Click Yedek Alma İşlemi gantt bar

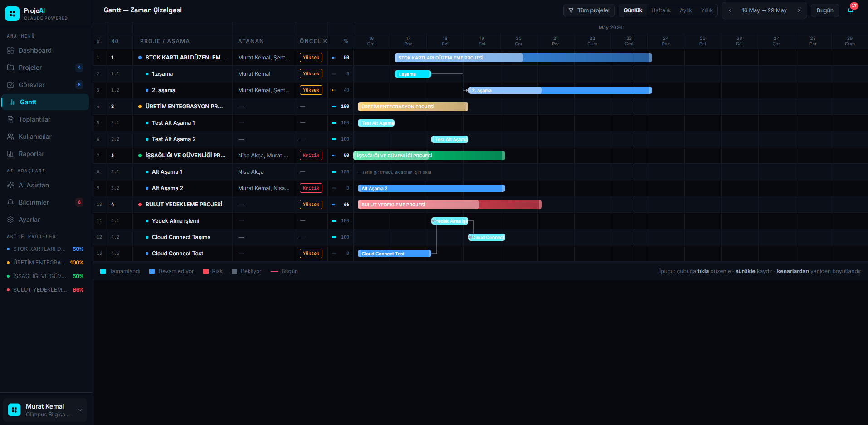(450, 221)
